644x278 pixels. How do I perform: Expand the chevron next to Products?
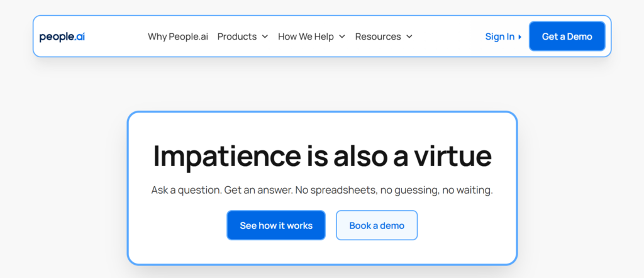pyautogui.click(x=265, y=36)
